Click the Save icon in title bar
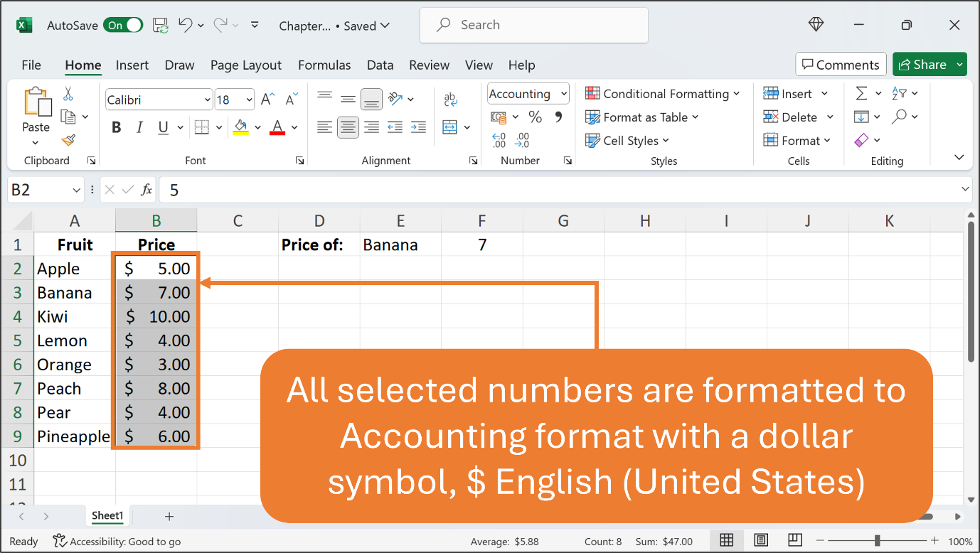This screenshot has height=553, width=980. pos(161,26)
